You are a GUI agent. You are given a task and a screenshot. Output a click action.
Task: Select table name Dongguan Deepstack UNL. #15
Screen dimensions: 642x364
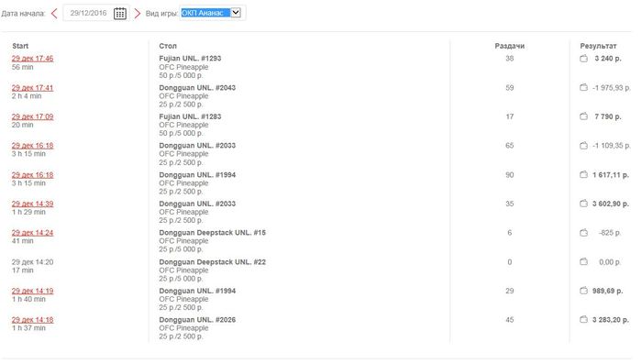tap(212, 233)
